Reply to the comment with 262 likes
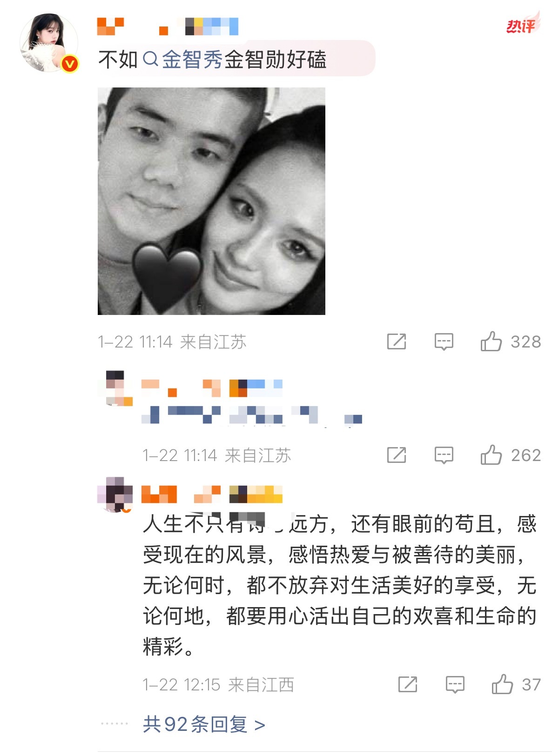 tap(444, 455)
